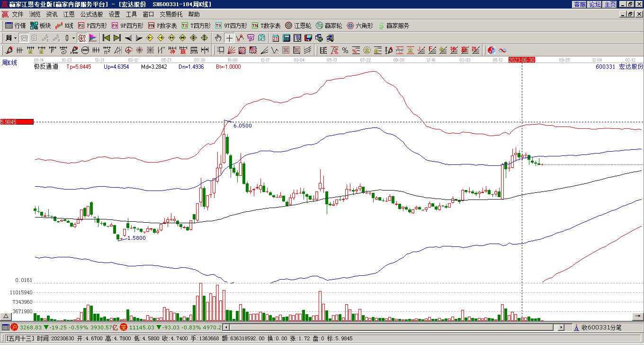Viewport: 644px width, 345px height.
Task: Jump to the last bar arrow
Action: point(117,38)
